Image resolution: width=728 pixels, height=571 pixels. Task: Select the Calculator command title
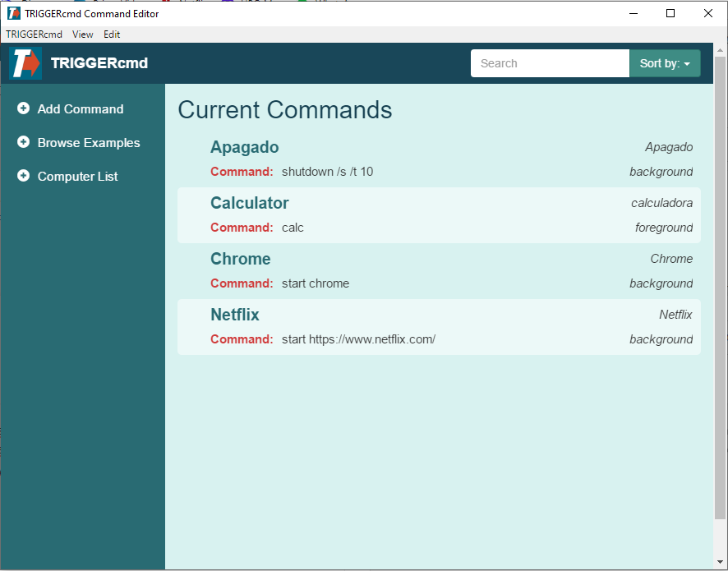(249, 203)
